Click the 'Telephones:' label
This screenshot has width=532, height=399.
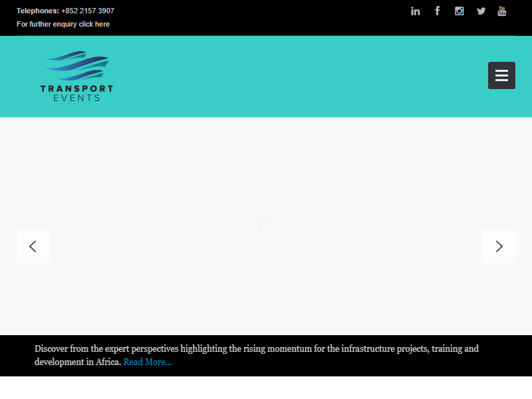pos(37,11)
